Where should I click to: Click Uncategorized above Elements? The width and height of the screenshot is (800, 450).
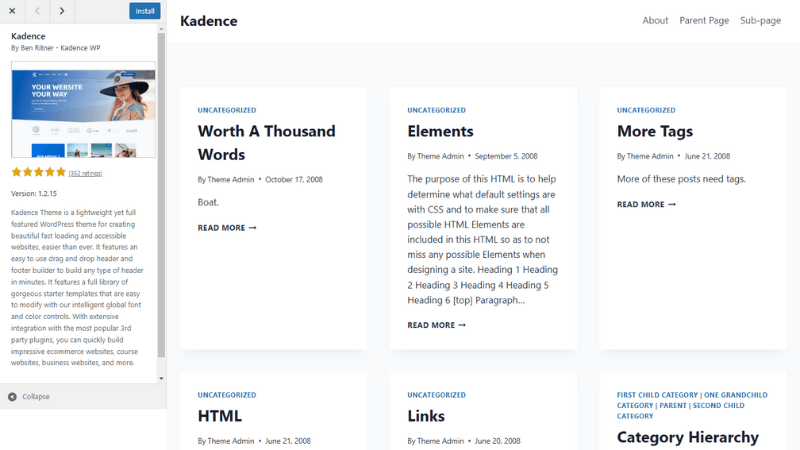pyautogui.click(x=437, y=110)
